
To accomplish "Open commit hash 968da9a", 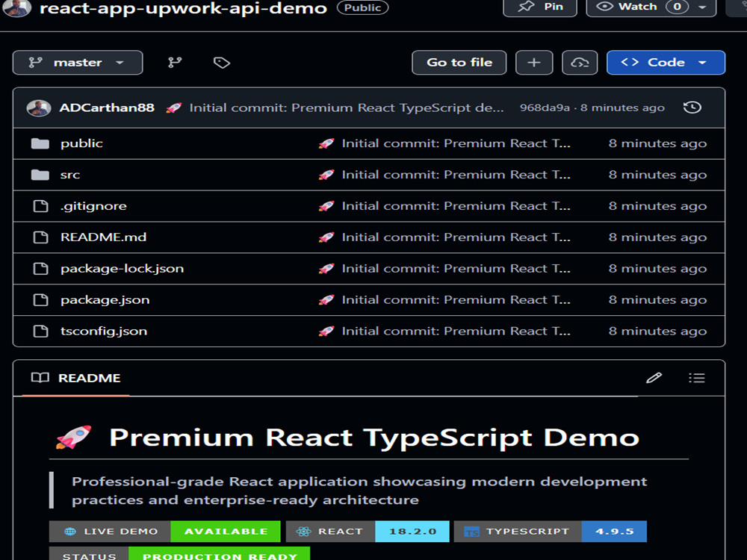I will [545, 108].
